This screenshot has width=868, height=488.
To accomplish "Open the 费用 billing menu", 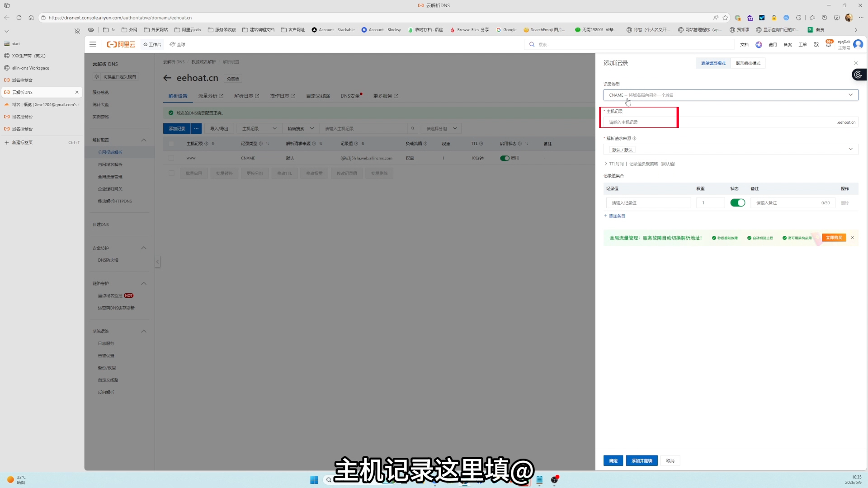I will tap(773, 44).
